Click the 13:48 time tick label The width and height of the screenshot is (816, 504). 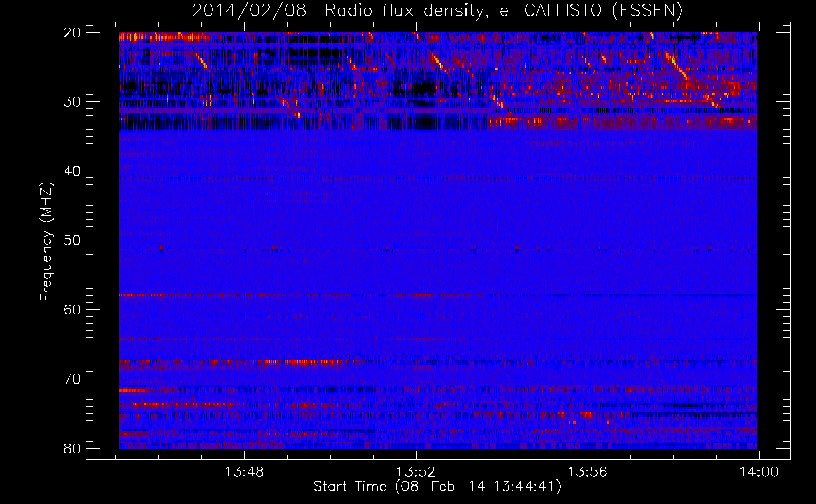245,472
